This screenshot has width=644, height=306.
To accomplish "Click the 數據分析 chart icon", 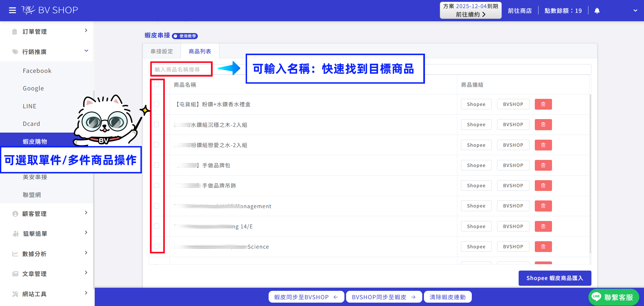I will coord(15,254).
